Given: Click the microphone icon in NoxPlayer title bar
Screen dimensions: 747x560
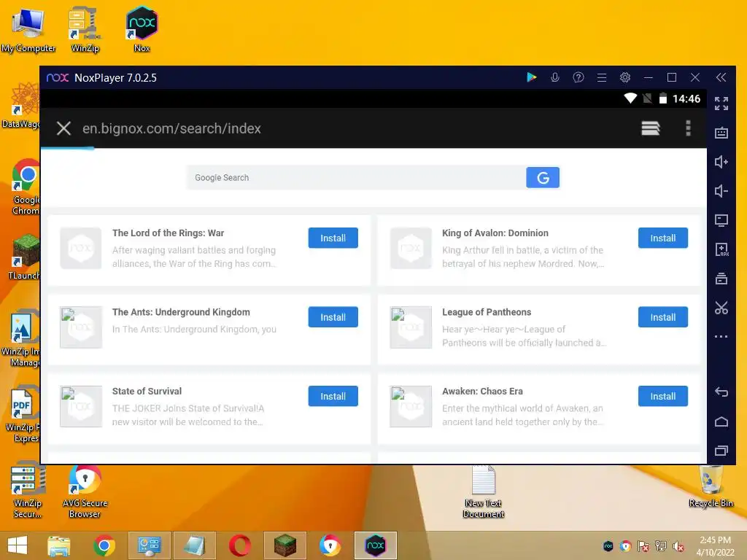Looking at the screenshot, I should coord(555,77).
